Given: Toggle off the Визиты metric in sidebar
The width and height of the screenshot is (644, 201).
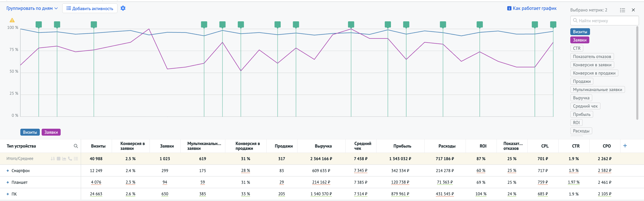Looking at the screenshot, I should [580, 32].
